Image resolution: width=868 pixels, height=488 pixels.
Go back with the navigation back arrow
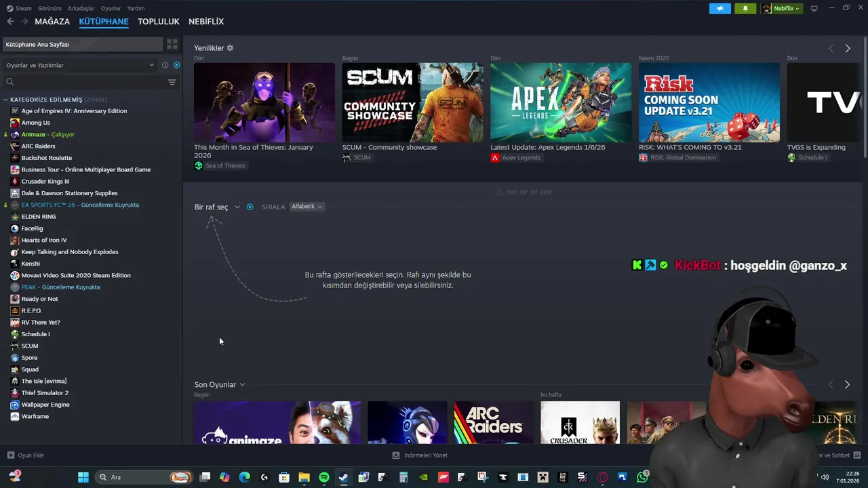pos(10,22)
